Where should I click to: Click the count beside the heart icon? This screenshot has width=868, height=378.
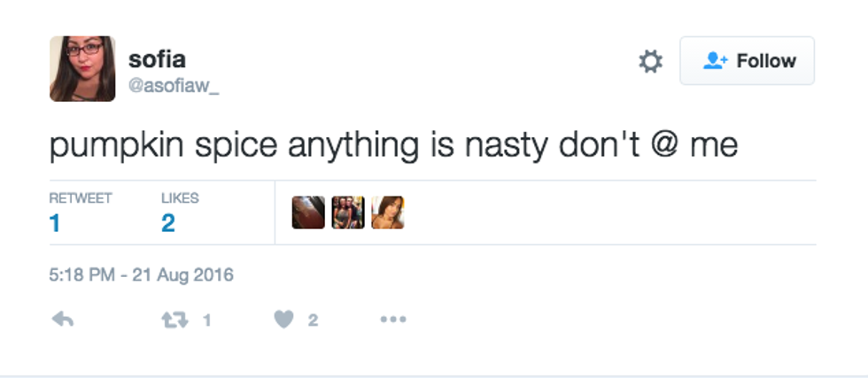coord(313,320)
